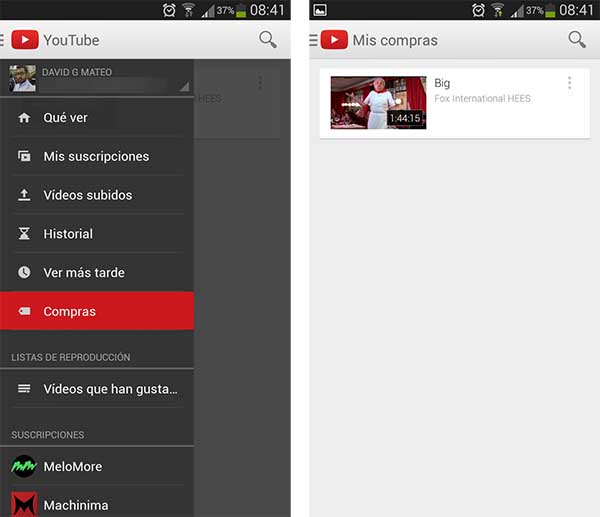600x517 pixels.
Task: Tap the alarm icon in right status bar
Action: [x=478, y=10]
